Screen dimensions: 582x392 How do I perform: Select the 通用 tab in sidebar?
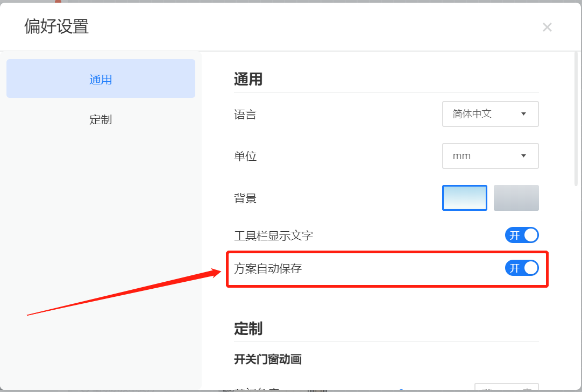[x=101, y=79]
